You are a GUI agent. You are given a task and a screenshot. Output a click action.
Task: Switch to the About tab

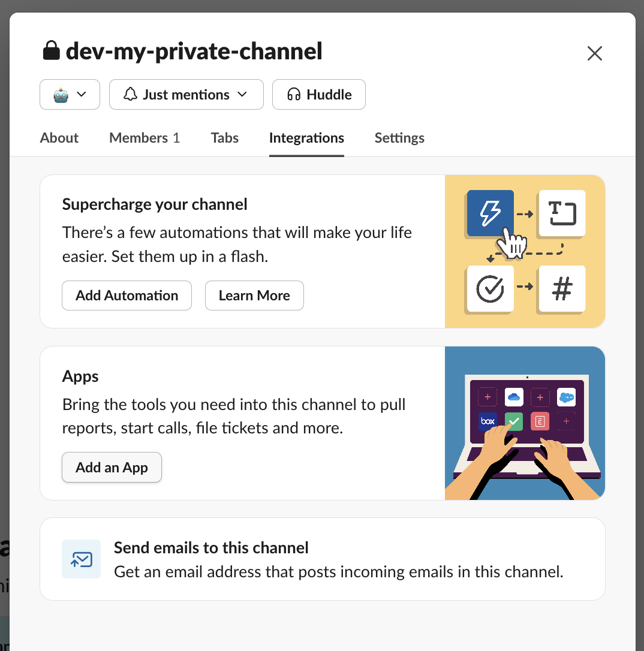click(x=59, y=138)
